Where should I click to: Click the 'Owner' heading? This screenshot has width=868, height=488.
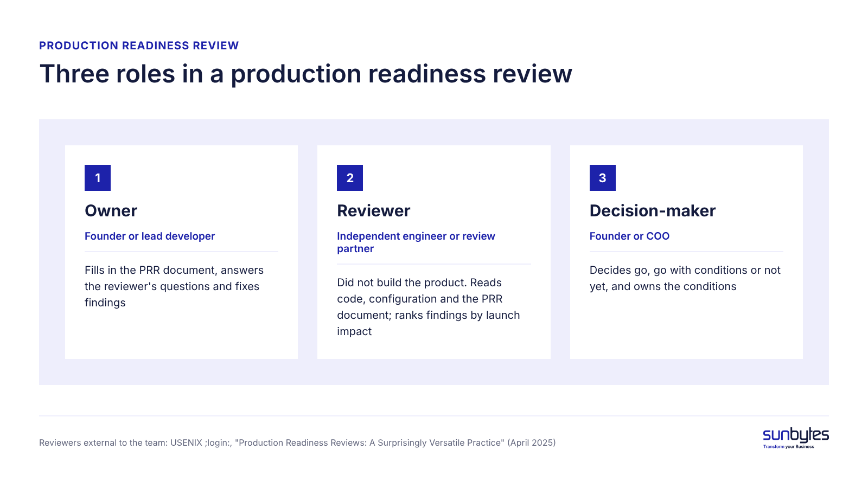pos(111,210)
